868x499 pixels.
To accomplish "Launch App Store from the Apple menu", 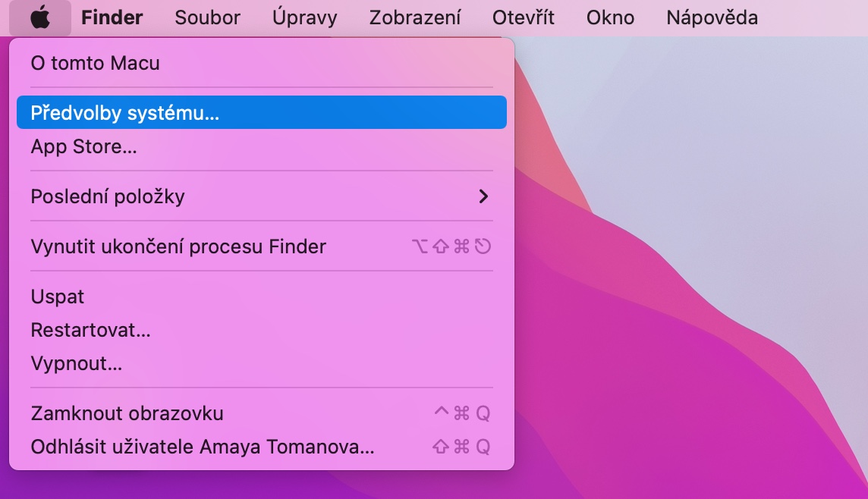I will tap(83, 146).
